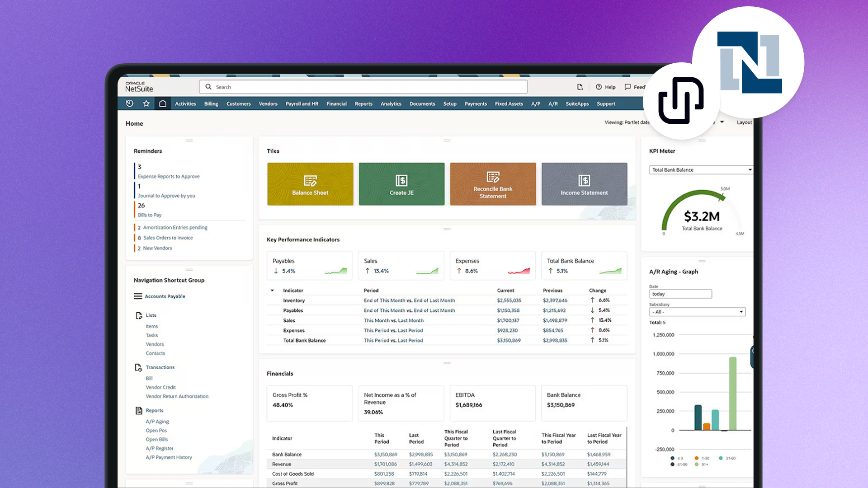Click the Total Bank Balance KPI sparkline
Image resolution: width=868 pixels, height=488 pixels.
tap(610, 271)
